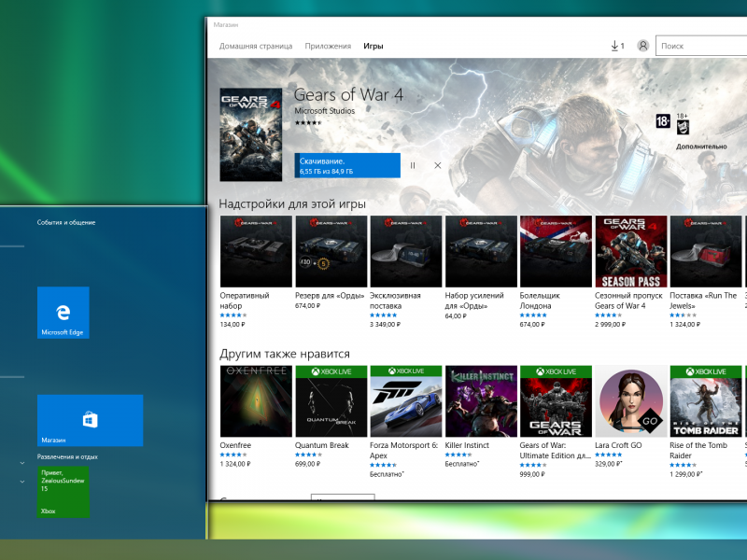Open the Дополнительно rating details link
This screenshot has width=747, height=560.
pos(701,147)
